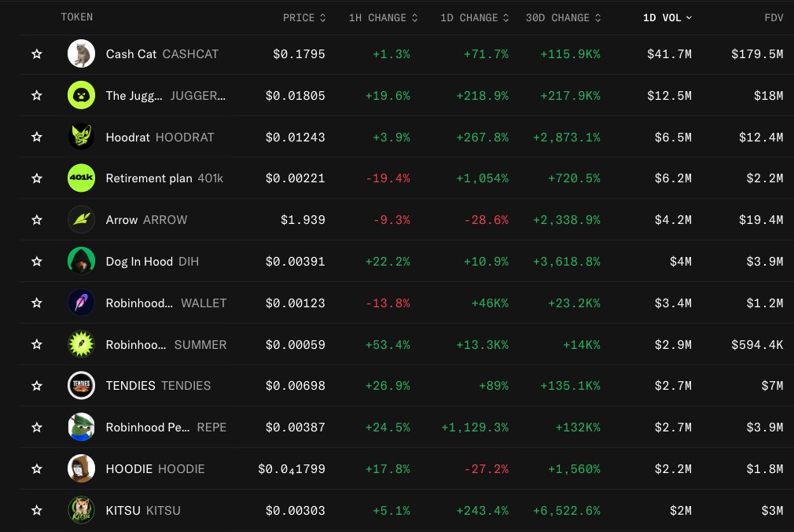This screenshot has width=794, height=532.
Task: Click the $0.00123 WALLET price
Action: click(x=296, y=303)
